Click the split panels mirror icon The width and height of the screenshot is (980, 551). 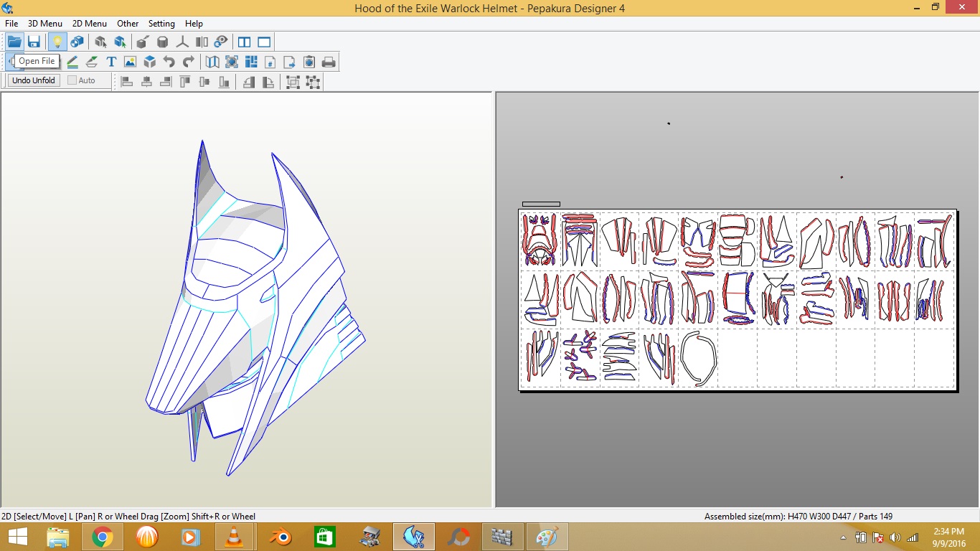(202, 42)
